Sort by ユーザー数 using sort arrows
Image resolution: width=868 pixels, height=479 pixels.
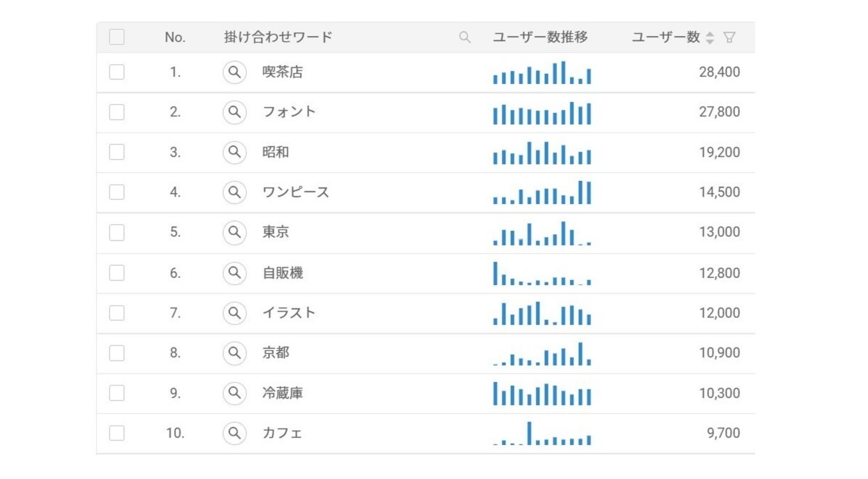(x=710, y=38)
